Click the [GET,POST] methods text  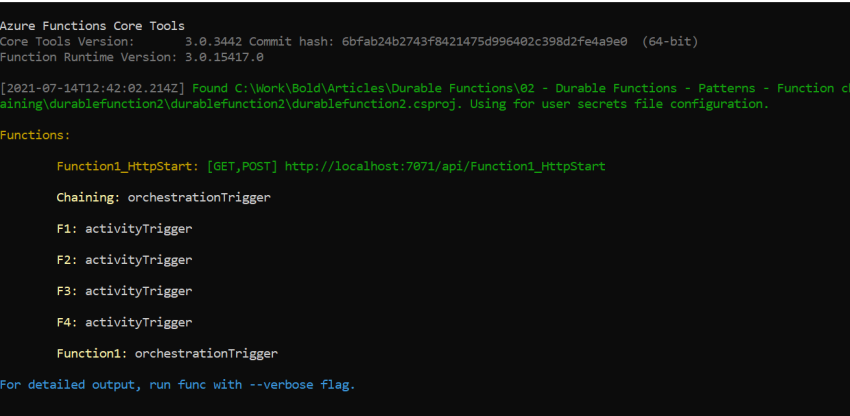point(242,166)
